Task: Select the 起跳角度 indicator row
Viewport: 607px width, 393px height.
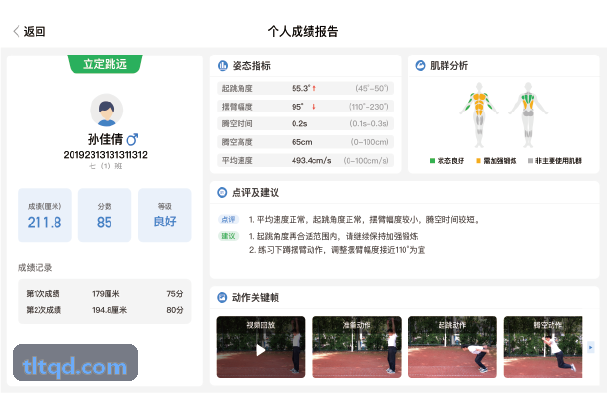Action: click(305, 88)
